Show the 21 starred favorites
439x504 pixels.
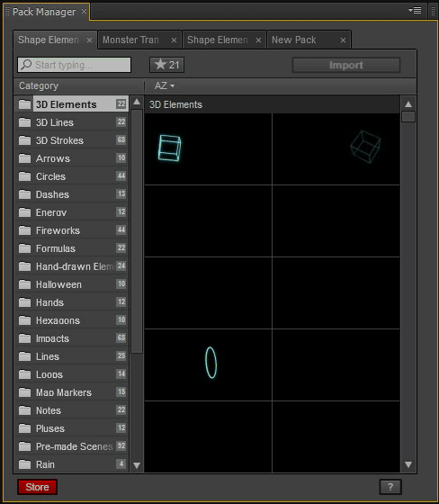pyautogui.click(x=166, y=65)
